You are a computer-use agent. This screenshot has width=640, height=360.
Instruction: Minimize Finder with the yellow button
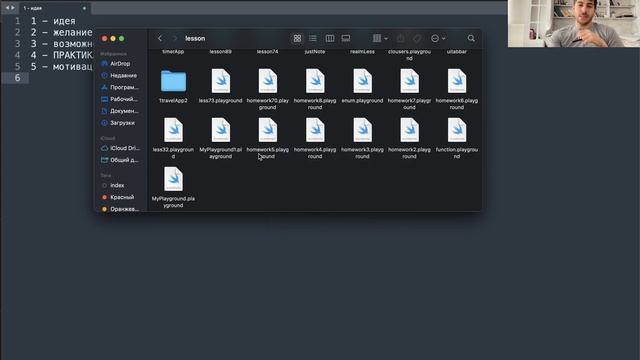[113, 38]
